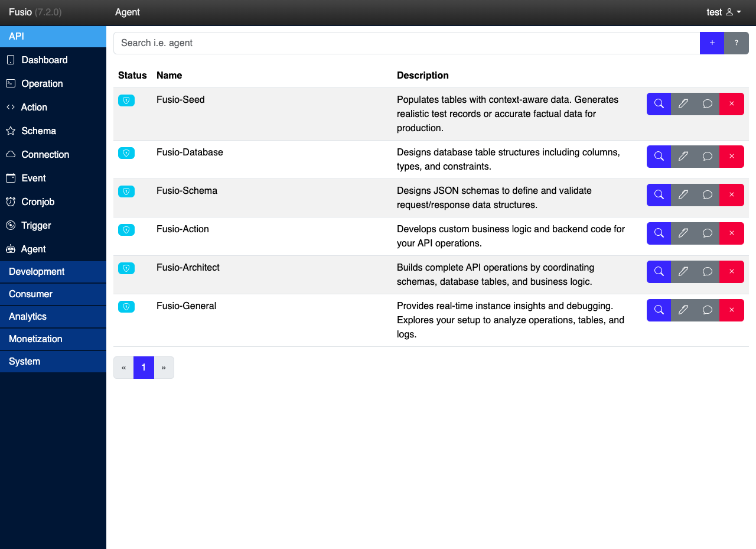Delete Fusio-Action using the red X icon
756x549 pixels.
(732, 233)
